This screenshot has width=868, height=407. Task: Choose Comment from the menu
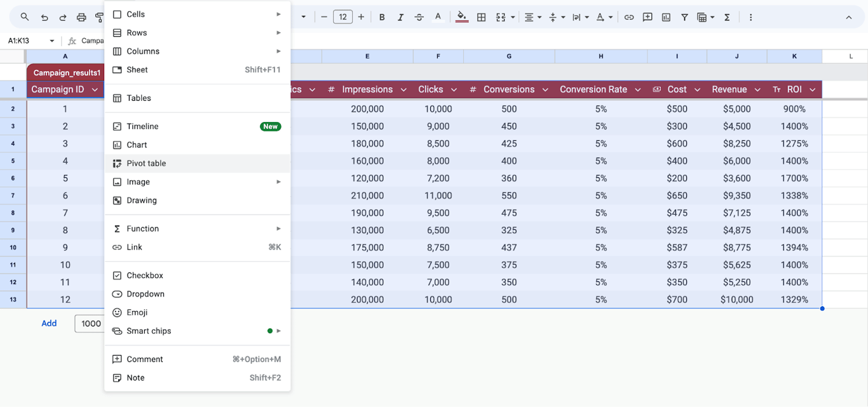(197, 359)
